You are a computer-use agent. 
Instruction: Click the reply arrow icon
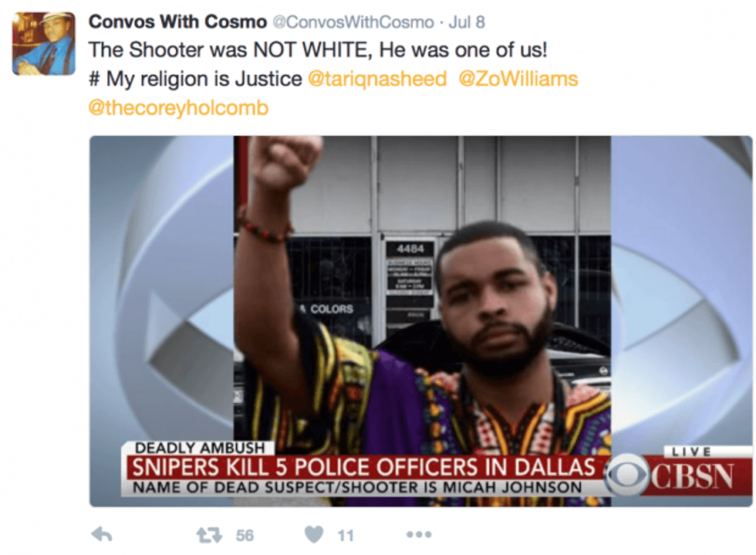pyautogui.click(x=102, y=534)
